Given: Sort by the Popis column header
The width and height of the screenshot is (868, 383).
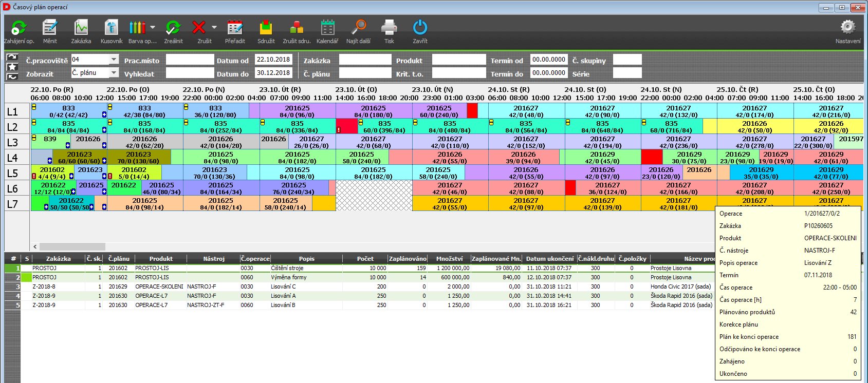Looking at the screenshot, I should (307, 259).
